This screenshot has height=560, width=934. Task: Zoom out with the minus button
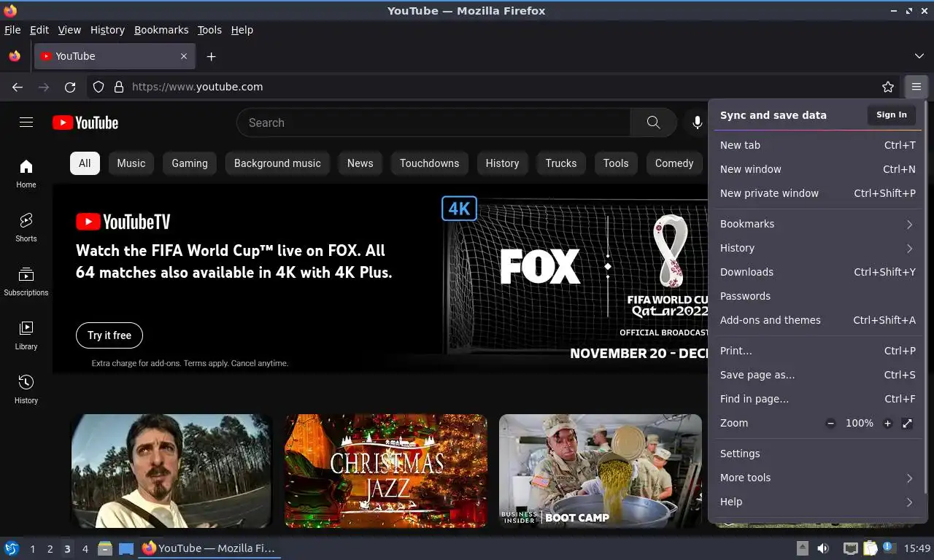(x=830, y=423)
